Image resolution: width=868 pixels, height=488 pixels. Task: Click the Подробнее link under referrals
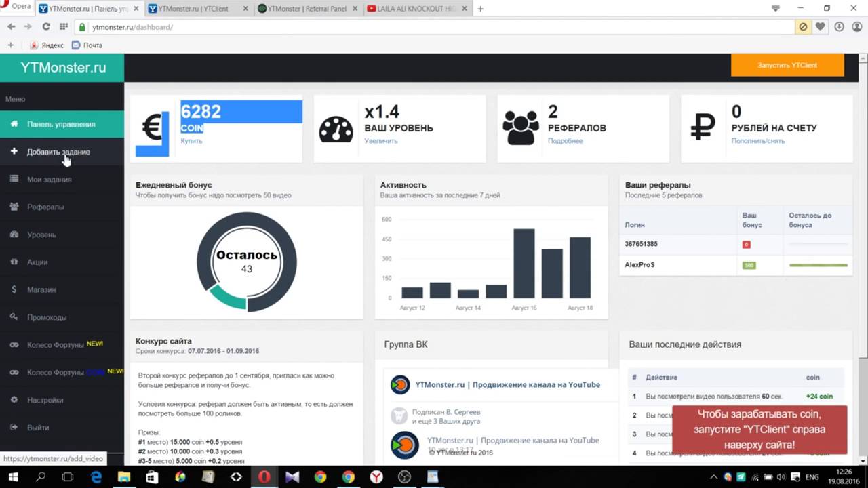pyautogui.click(x=566, y=141)
